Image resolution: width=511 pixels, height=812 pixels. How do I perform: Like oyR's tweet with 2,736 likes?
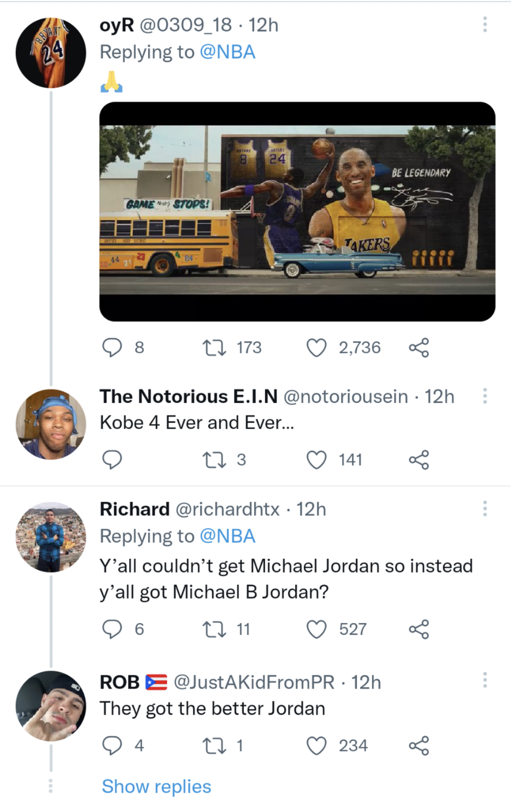tap(316, 348)
